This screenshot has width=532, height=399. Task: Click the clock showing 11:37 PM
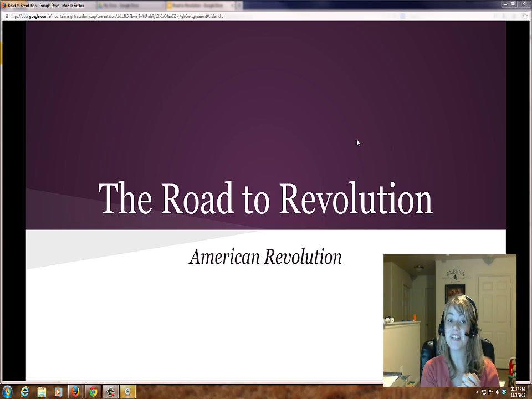518,392
